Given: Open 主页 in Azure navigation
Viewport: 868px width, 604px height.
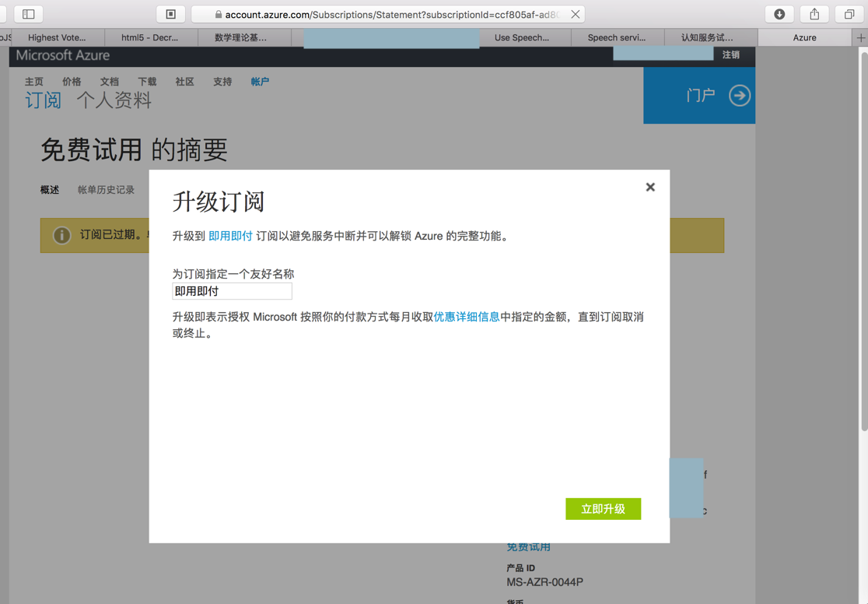Looking at the screenshot, I should (33, 82).
